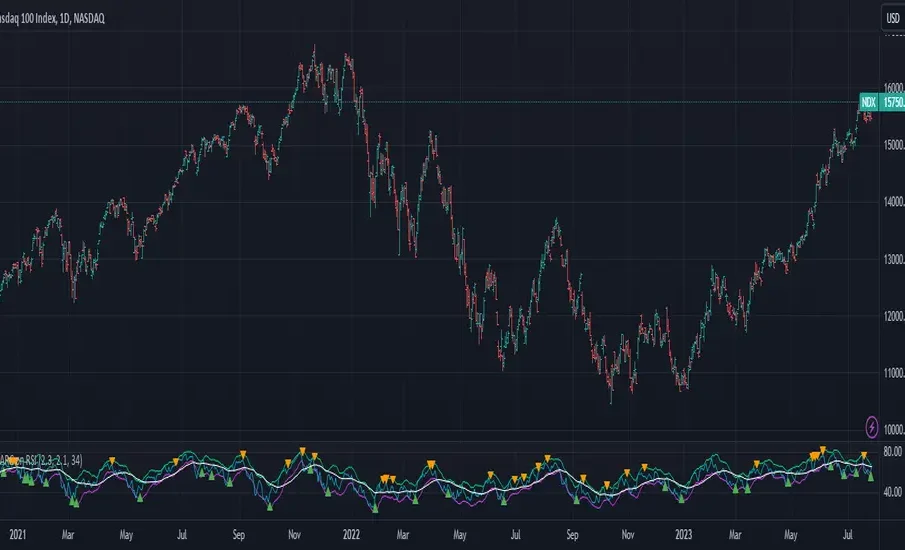Open the USD currency selector
Screen dimensions: 905x550
(890, 18)
